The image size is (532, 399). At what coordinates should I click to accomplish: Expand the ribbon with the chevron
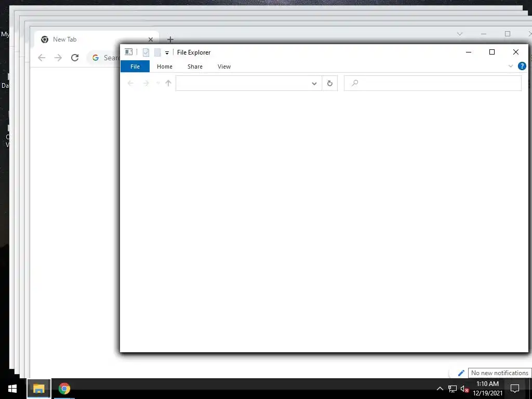(511, 66)
